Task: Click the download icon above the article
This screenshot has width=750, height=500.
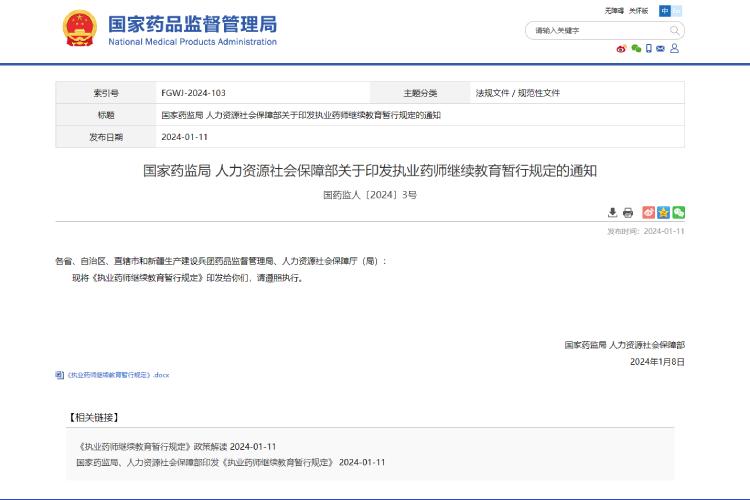Action: pos(613,212)
